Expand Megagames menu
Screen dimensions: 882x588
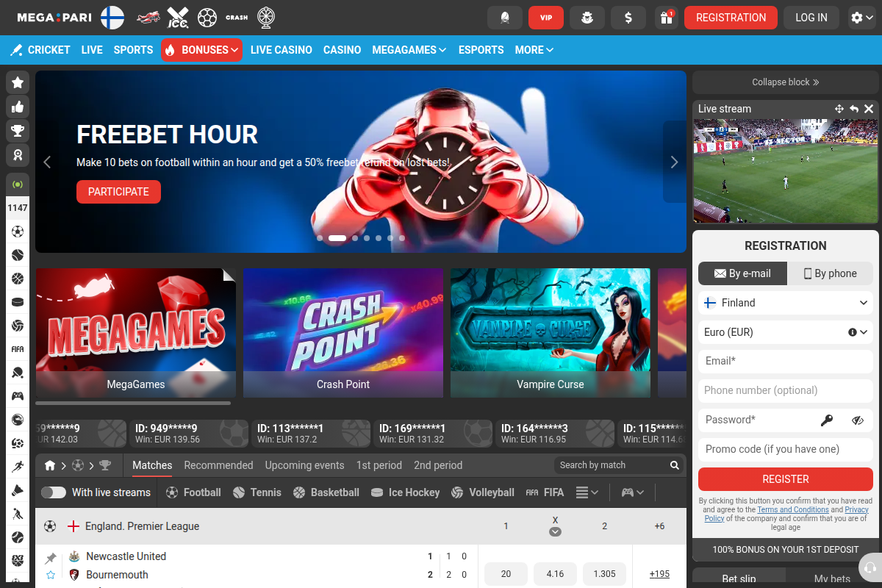pyautogui.click(x=409, y=50)
